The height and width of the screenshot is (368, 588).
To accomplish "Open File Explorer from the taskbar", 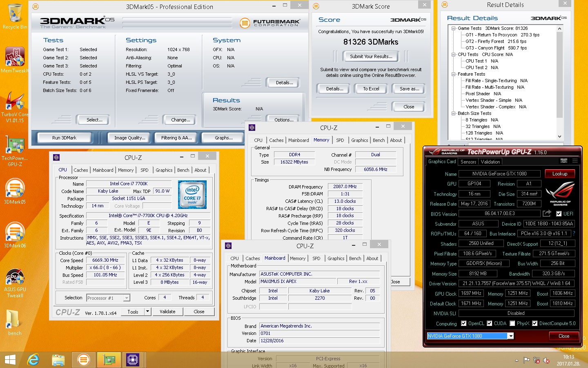I will tap(58, 360).
